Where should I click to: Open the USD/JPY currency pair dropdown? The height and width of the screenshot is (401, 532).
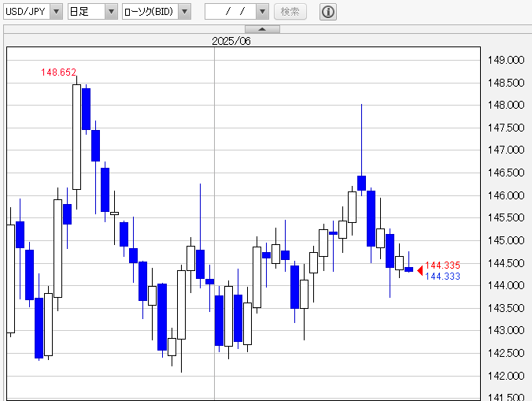(x=33, y=12)
